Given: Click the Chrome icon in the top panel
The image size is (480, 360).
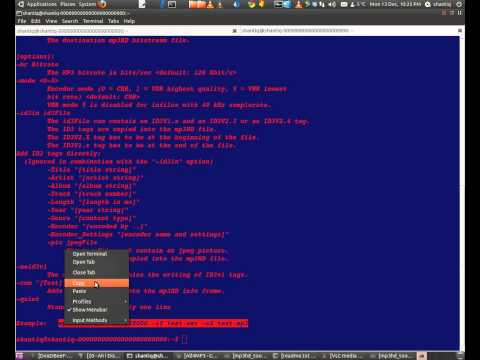Looking at the screenshot, I should [x=252, y=4].
